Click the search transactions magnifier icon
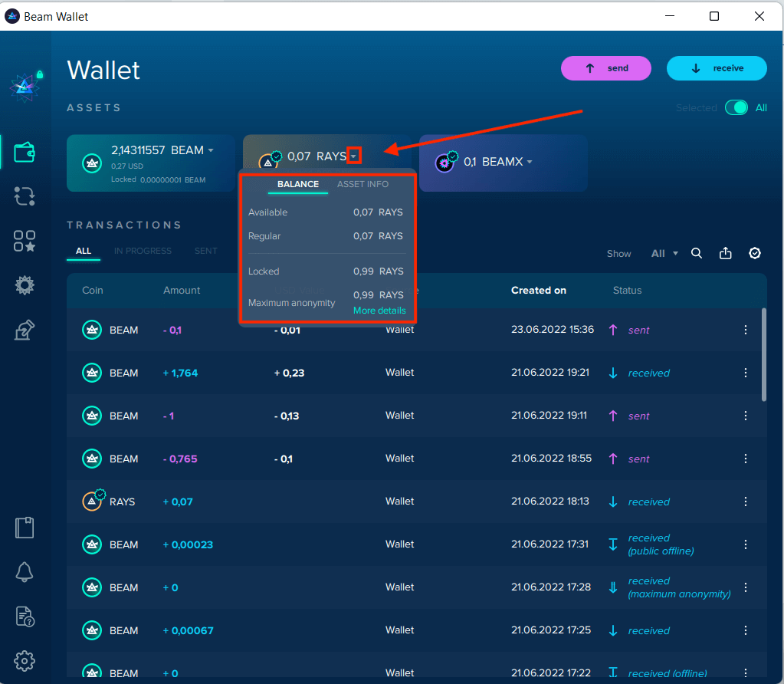Image resolution: width=784 pixels, height=684 pixels. [697, 253]
